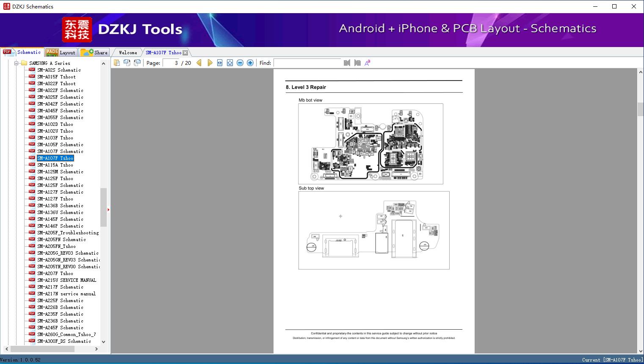Image resolution: width=644 pixels, height=364 pixels.
Task: Select SM-A136B Schematic tree item
Action: (x=60, y=206)
